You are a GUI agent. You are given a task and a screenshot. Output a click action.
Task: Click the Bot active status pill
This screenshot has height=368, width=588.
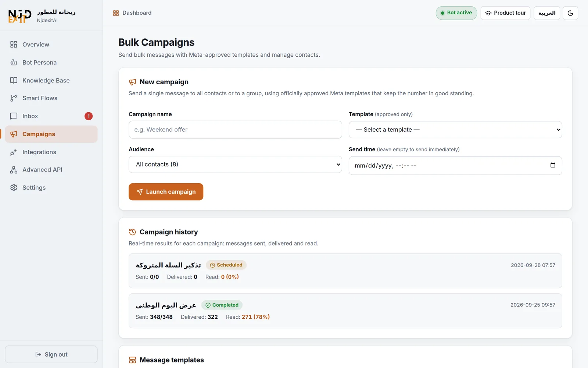[x=456, y=13]
